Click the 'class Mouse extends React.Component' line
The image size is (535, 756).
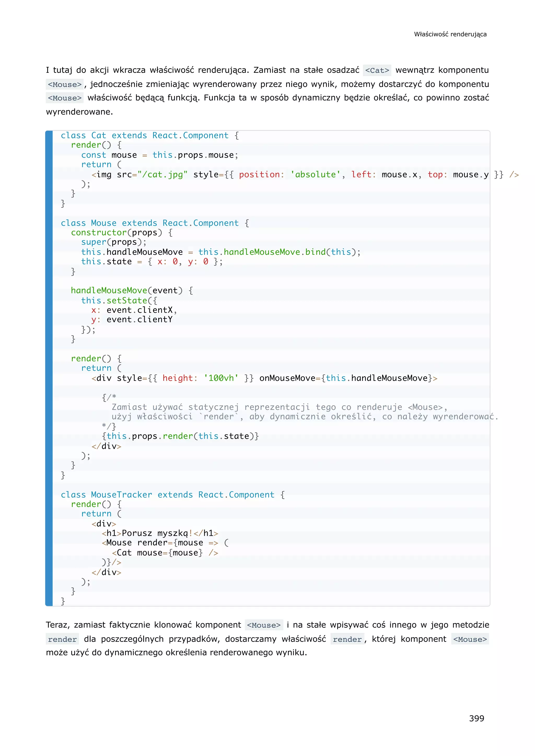[155, 223]
